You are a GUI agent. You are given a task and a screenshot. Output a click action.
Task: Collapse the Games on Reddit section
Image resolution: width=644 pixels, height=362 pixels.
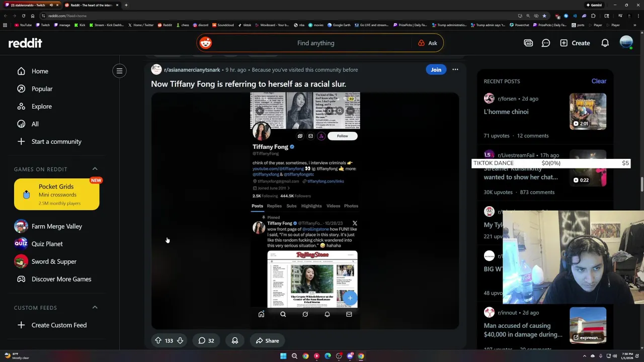click(95, 169)
